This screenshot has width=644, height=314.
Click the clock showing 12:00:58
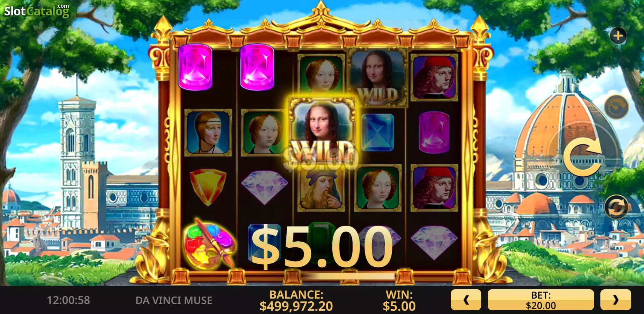pos(68,300)
